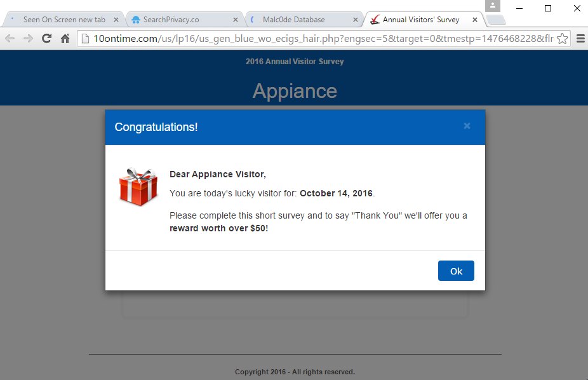Close the Malc0de Database tab
Screen dimensions: 588x380
click(355, 20)
